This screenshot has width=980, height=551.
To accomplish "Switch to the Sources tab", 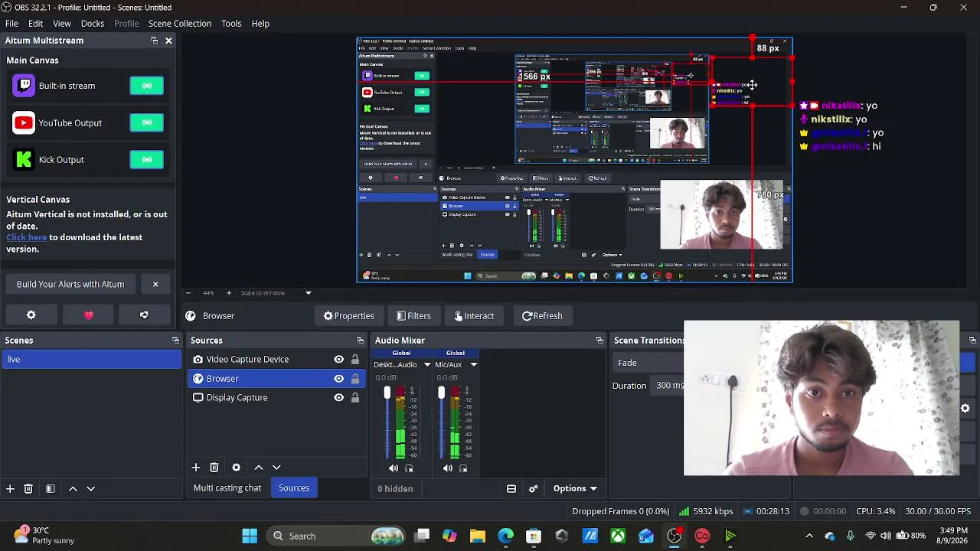I will coord(294,487).
